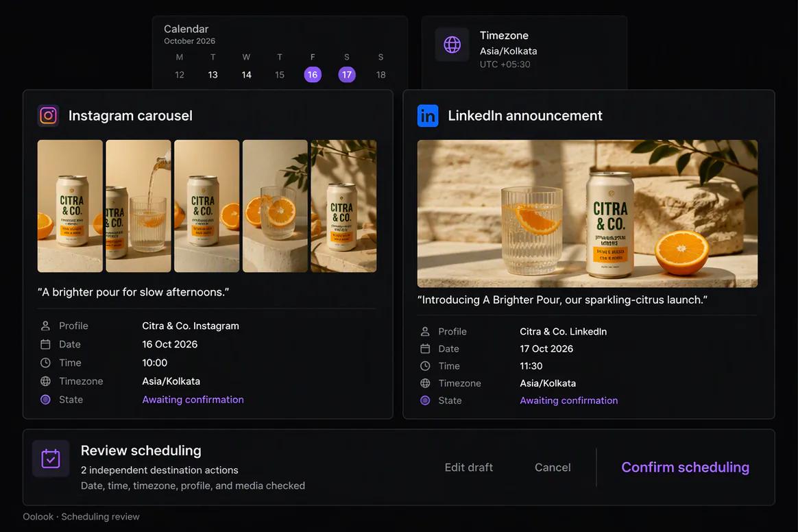Image resolution: width=798 pixels, height=532 pixels.
Task: Click the Profile person icon in Instagram card
Action: [x=45, y=326]
